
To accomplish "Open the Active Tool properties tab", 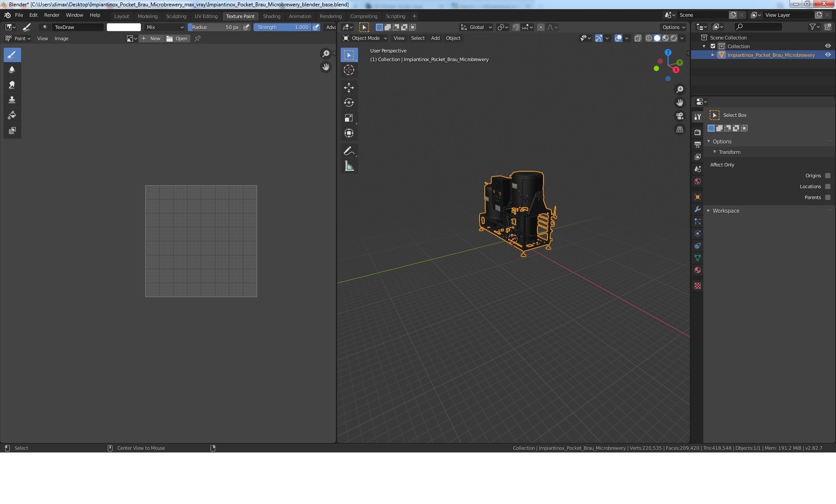I will pyautogui.click(x=697, y=117).
